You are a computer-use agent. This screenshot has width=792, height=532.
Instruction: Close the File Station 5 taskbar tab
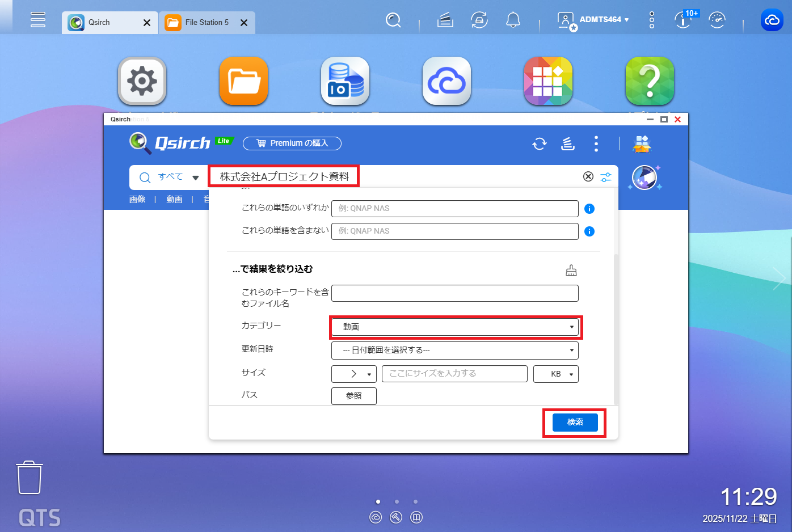click(x=244, y=23)
